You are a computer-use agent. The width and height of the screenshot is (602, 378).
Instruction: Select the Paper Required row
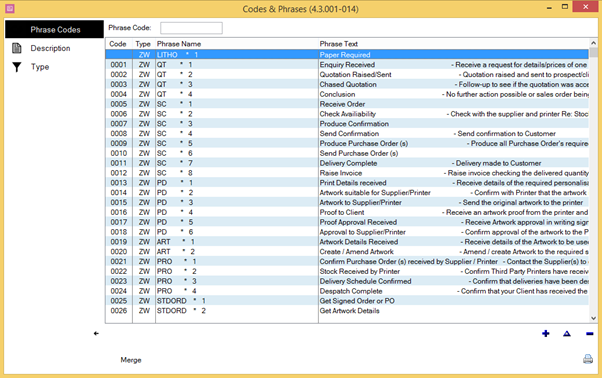coord(347,54)
